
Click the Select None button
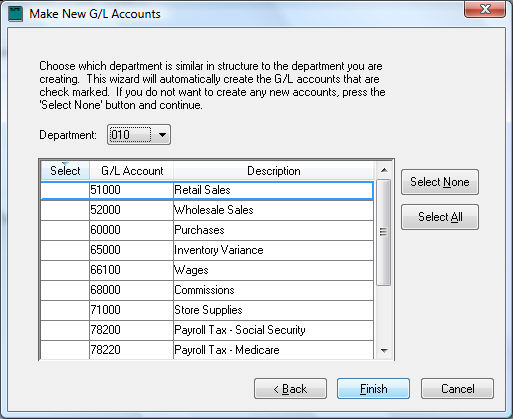[440, 182]
